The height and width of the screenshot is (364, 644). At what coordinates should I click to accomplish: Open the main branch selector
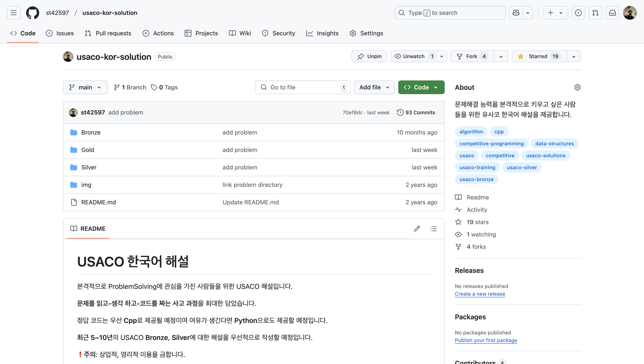point(85,87)
